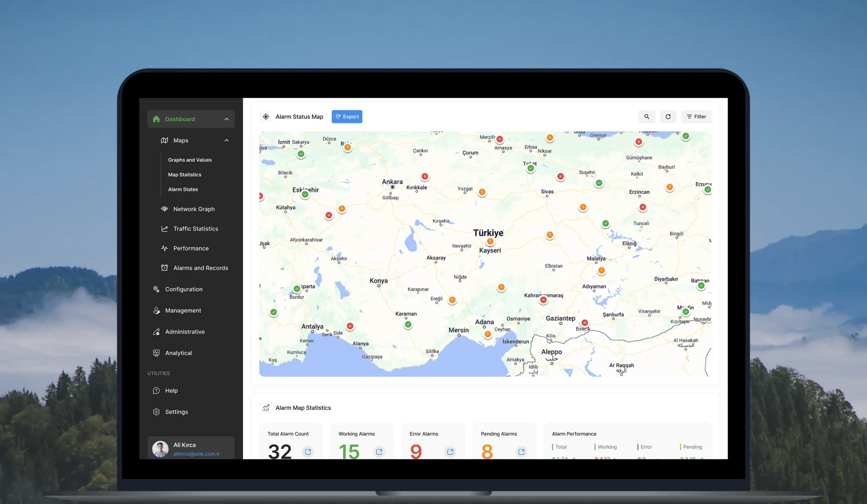Select the orange marker below Adana
The width and height of the screenshot is (867, 504).
coord(488,334)
